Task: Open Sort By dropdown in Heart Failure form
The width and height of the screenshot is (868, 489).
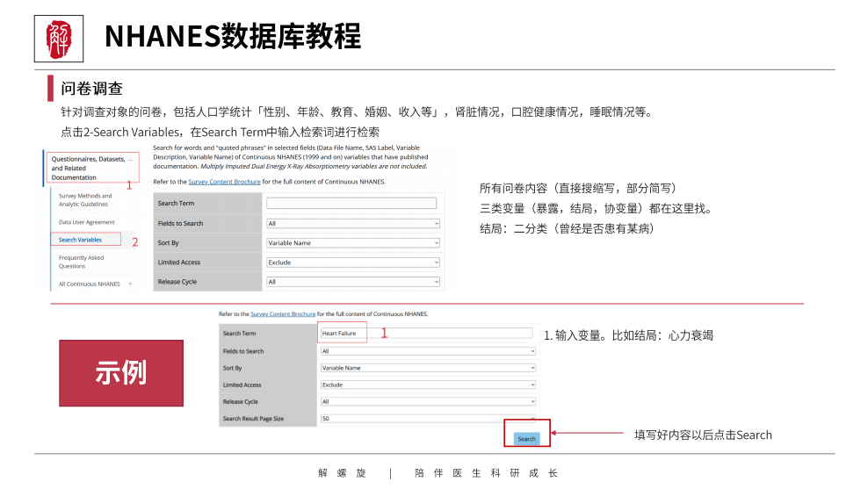Action: (x=428, y=368)
